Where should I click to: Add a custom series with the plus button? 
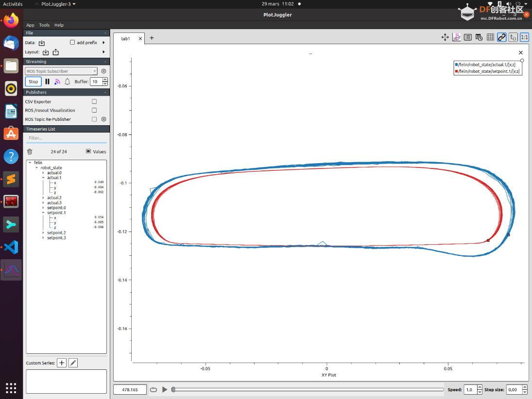point(62,363)
